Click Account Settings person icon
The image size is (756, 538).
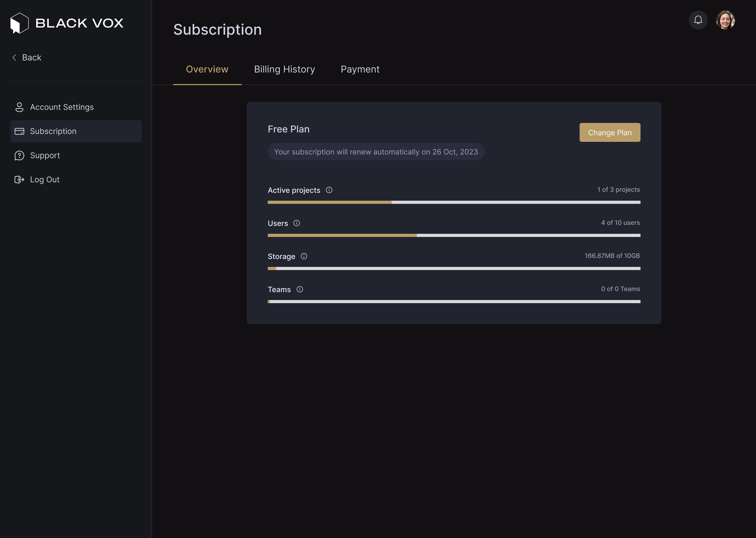pyautogui.click(x=19, y=107)
